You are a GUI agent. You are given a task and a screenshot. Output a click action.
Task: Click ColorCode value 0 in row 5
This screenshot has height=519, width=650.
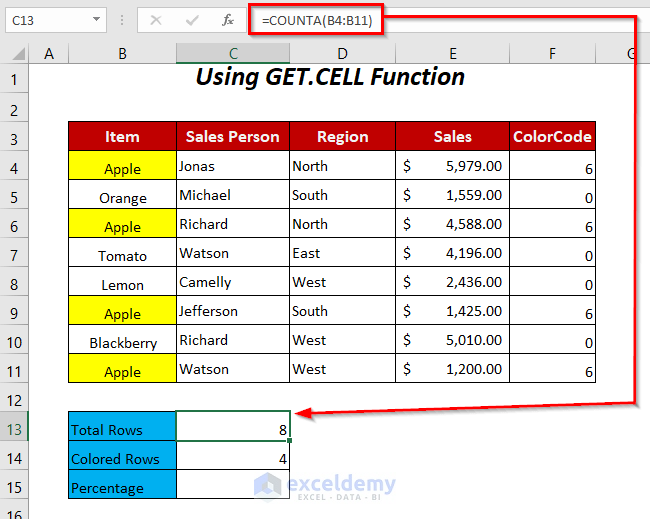pos(553,194)
